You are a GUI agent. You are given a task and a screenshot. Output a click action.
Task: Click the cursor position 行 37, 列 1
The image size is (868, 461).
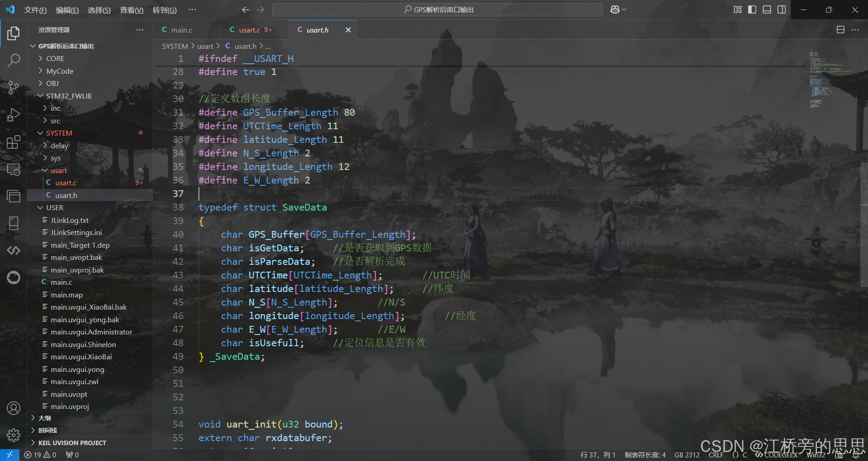(x=598, y=455)
